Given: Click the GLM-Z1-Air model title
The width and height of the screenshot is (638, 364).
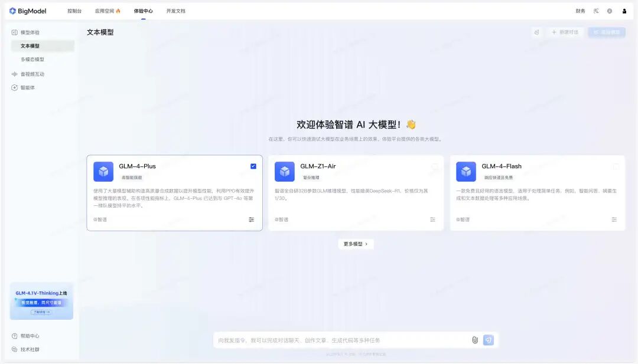Looking at the screenshot, I should tap(318, 166).
